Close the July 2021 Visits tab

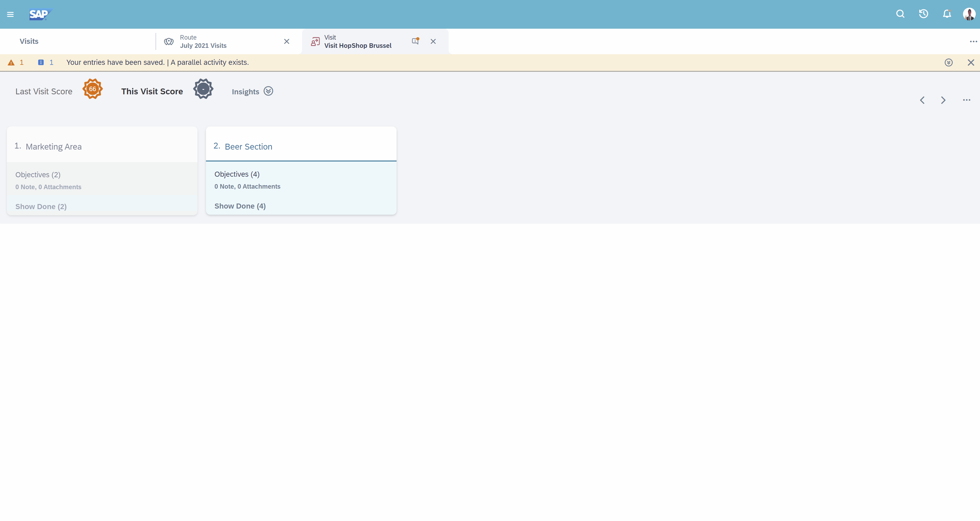[x=286, y=41]
